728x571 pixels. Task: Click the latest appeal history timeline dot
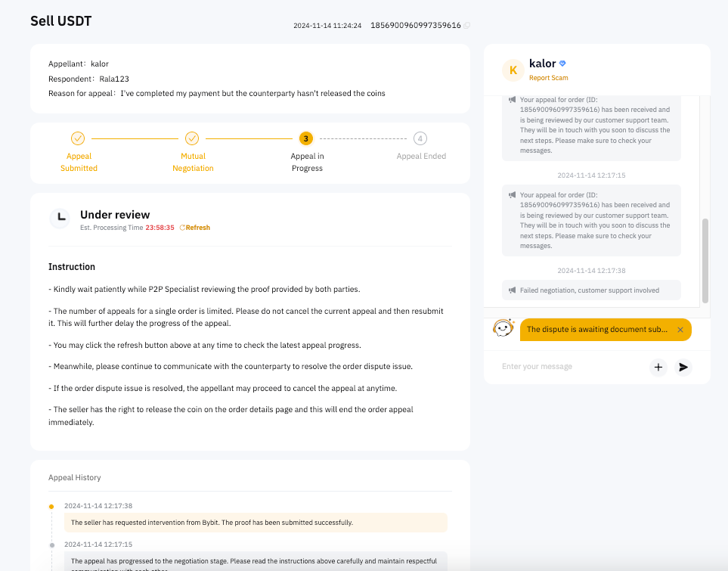pos(51,506)
